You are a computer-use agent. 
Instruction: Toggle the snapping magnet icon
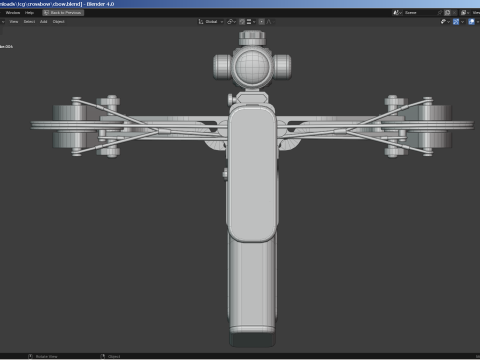click(242, 22)
